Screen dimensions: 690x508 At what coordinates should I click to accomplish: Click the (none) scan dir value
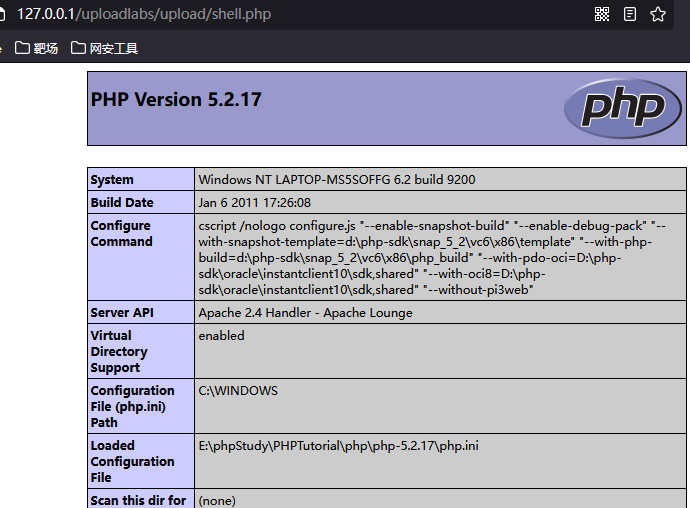(217, 501)
